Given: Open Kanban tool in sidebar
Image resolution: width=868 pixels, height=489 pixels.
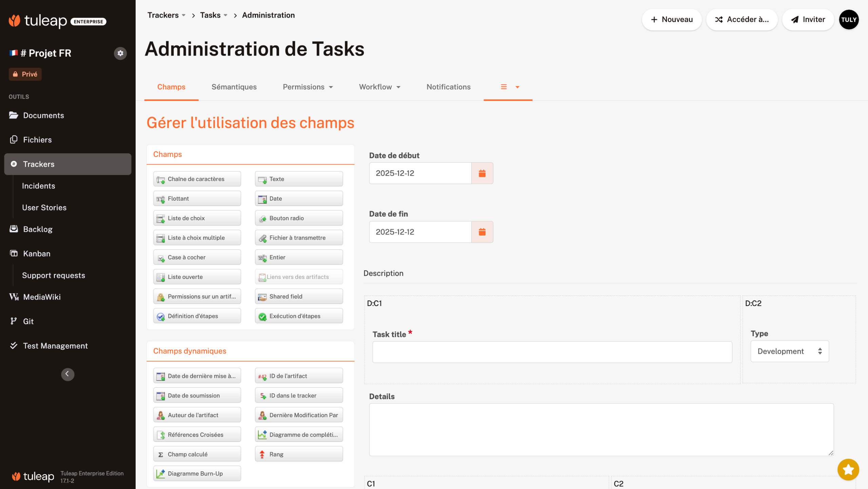Looking at the screenshot, I should tap(37, 253).
